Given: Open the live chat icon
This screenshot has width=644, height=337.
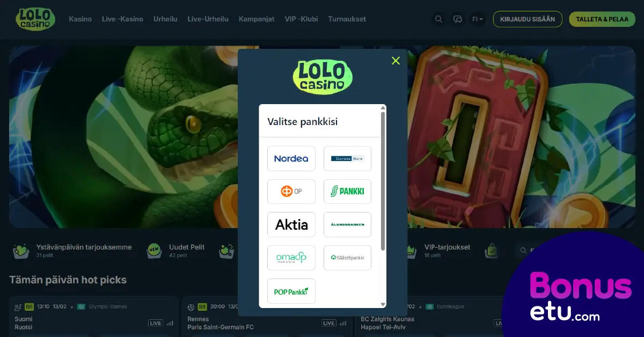Looking at the screenshot, I should pos(458,19).
